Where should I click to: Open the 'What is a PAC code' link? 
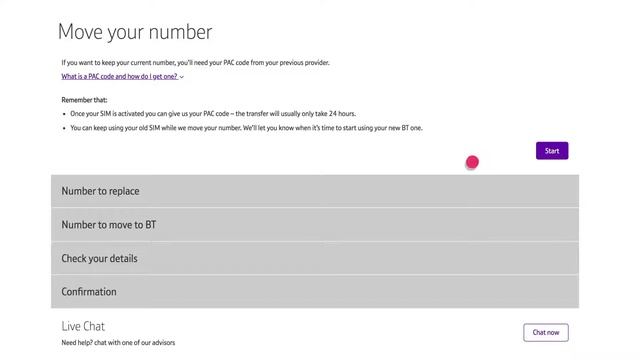(x=120, y=76)
